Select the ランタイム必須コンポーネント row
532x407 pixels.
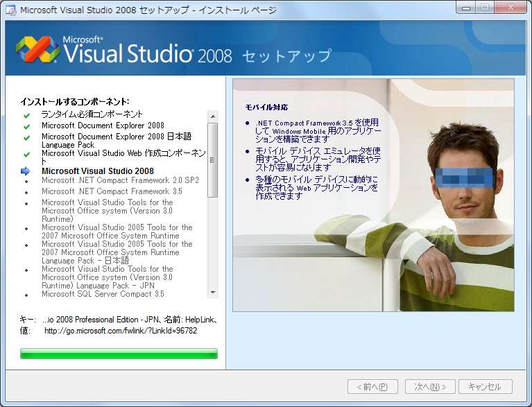pyautogui.click(x=92, y=114)
